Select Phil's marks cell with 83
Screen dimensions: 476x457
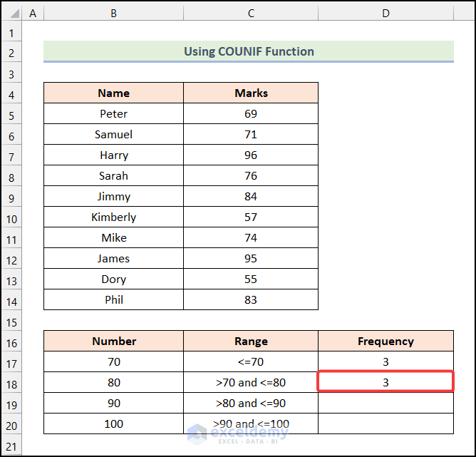click(x=251, y=300)
